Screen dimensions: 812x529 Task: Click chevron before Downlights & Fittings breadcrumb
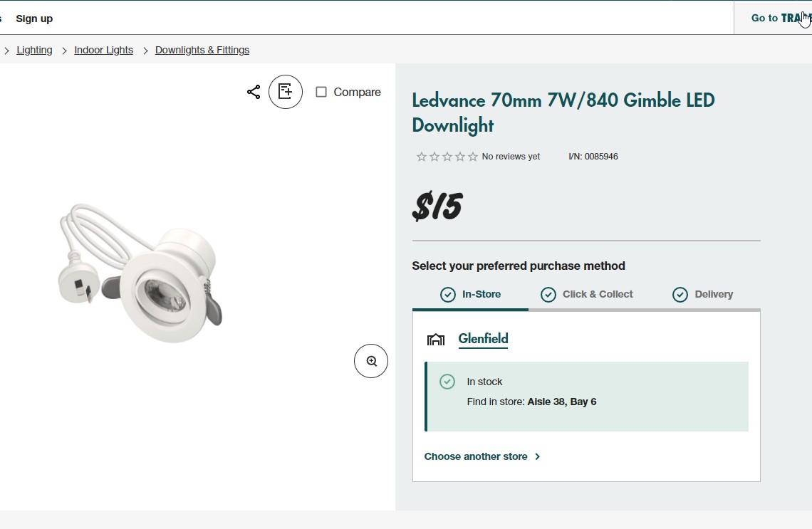(145, 51)
